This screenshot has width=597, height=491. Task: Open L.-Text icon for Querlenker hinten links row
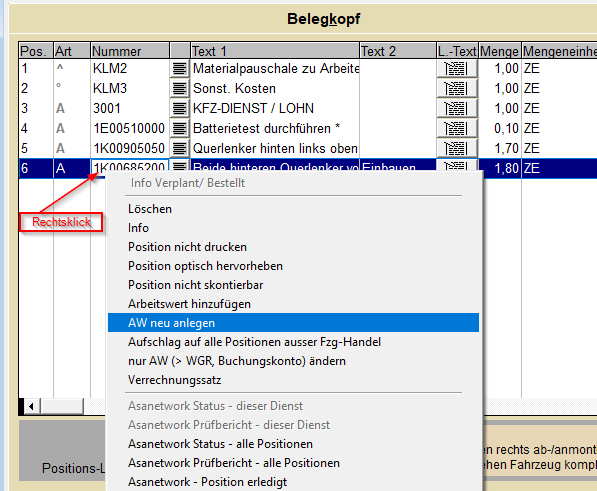(x=457, y=148)
